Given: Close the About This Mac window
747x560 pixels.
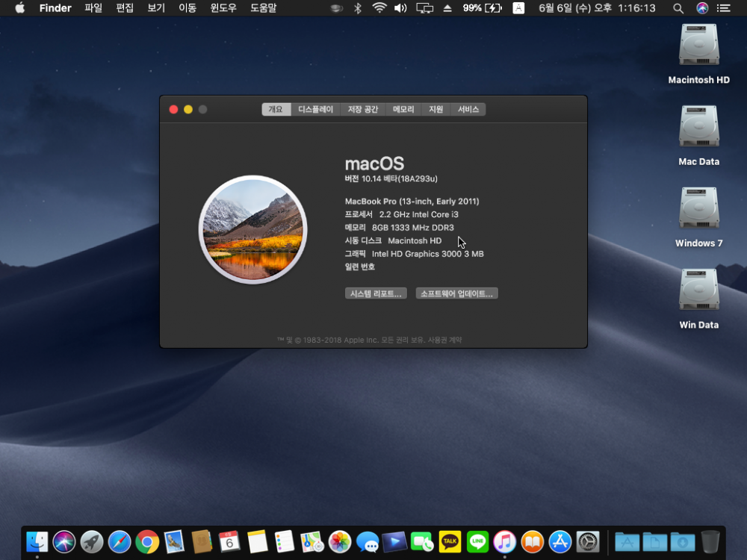Looking at the screenshot, I should tap(173, 110).
